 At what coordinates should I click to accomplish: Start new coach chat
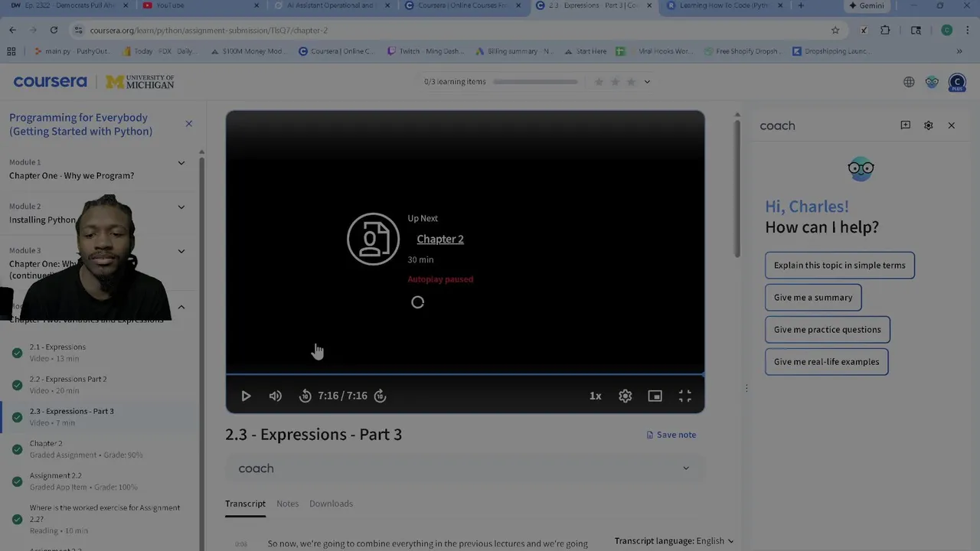pyautogui.click(x=905, y=126)
